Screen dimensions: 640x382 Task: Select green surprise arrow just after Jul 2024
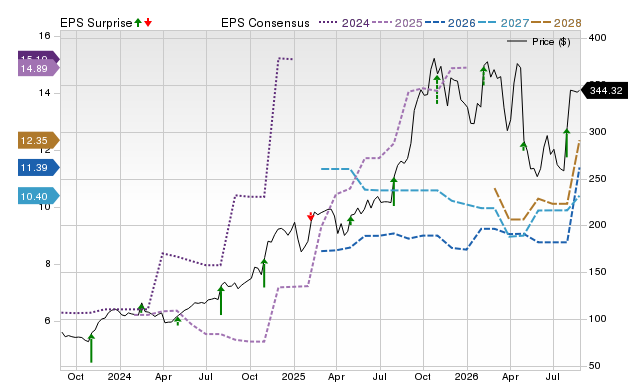[x=221, y=300]
